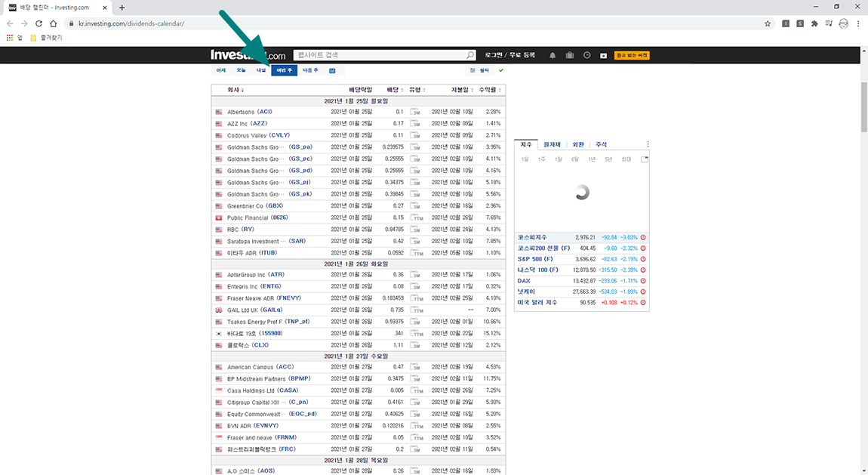Select the 5년 chart range

pos(608,159)
